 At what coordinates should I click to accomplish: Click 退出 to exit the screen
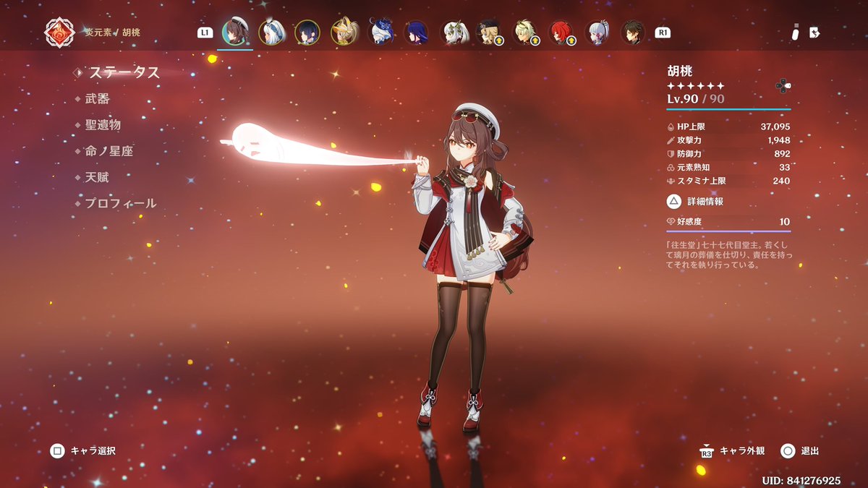(x=800, y=451)
